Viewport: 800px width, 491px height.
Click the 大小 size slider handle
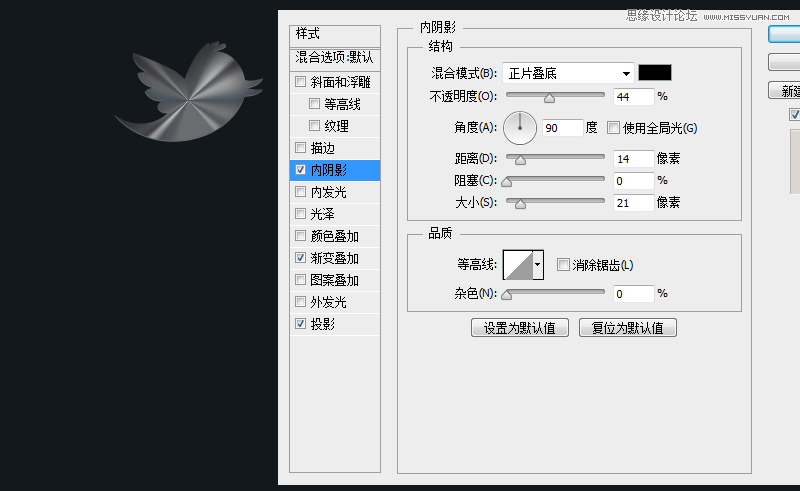tap(520, 204)
